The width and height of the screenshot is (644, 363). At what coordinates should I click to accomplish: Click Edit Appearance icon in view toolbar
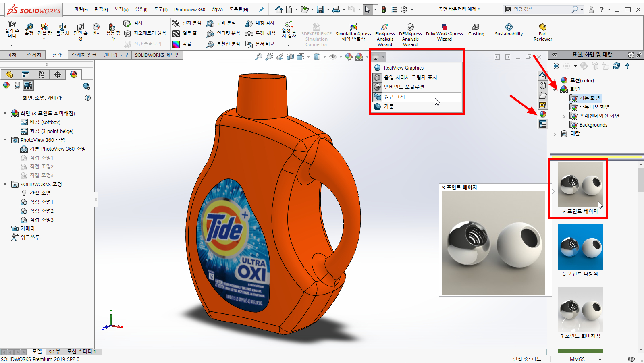(x=349, y=57)
